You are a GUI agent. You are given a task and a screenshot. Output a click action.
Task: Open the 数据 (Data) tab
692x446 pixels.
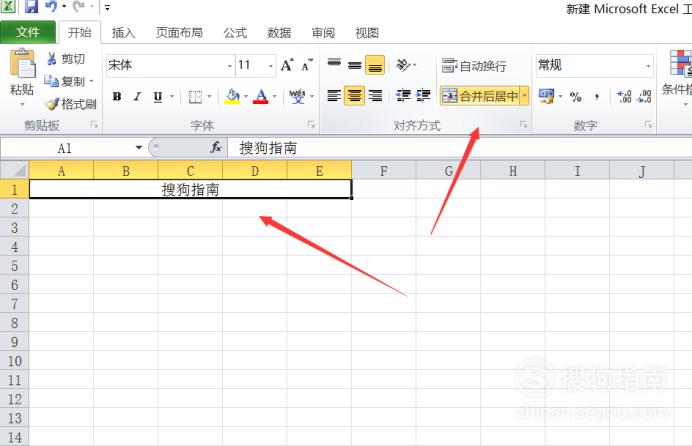(x=279, y=33)
